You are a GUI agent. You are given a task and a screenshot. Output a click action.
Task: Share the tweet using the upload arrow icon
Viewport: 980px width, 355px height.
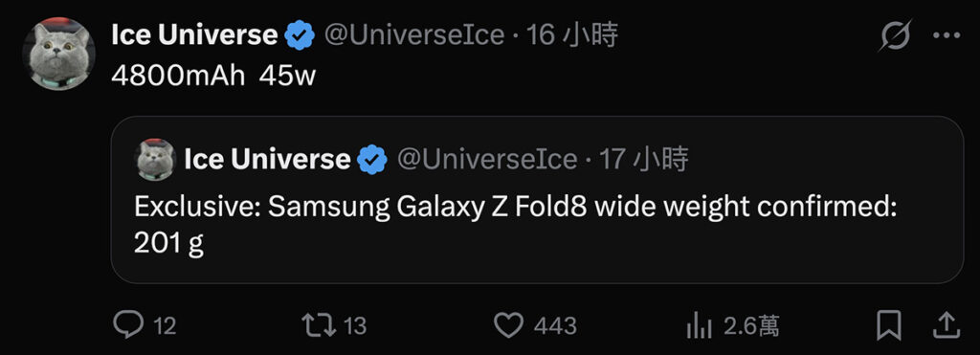pos(947,325)
